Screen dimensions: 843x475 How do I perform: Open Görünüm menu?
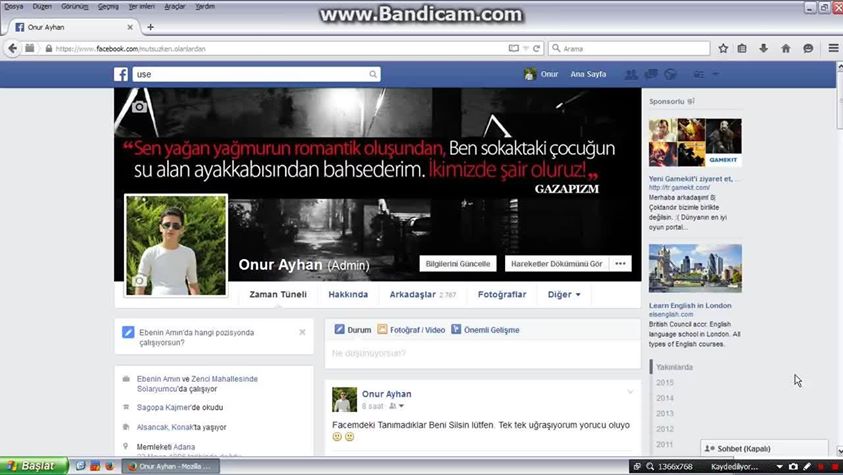(74, 6)
